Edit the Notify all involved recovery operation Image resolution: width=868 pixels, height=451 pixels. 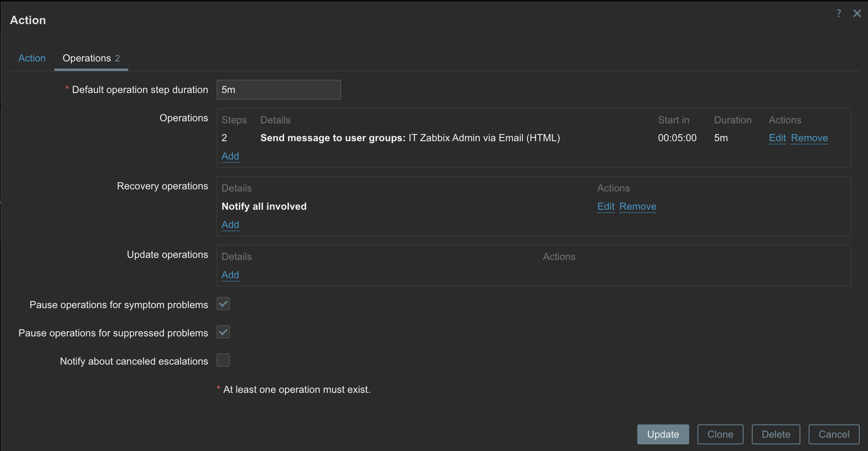(605, 206)
